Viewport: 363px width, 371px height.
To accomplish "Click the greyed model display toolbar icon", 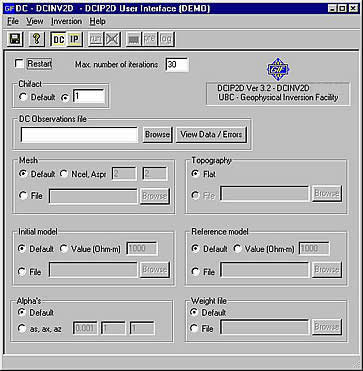I will point(134,39).
